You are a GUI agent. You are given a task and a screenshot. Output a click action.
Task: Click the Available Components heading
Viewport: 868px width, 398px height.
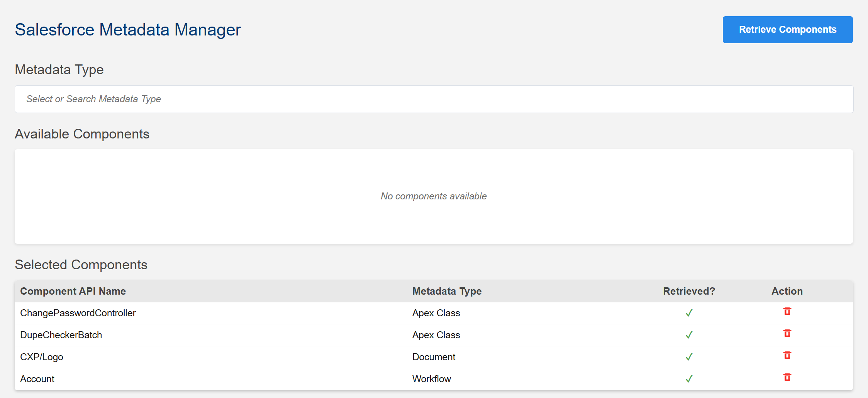82,134
